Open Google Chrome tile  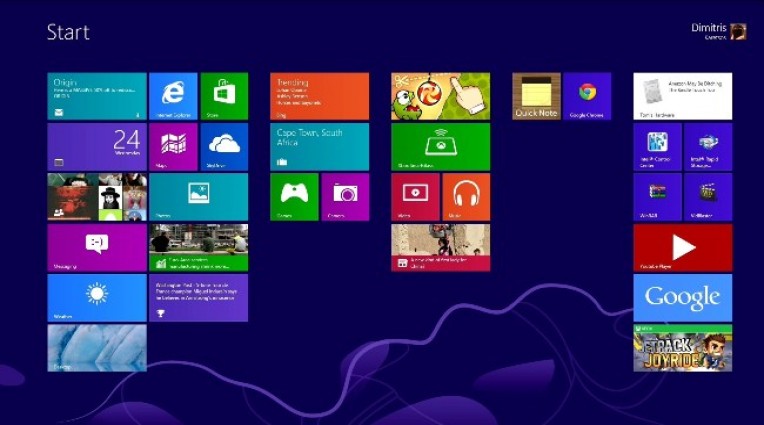[587, 96]
